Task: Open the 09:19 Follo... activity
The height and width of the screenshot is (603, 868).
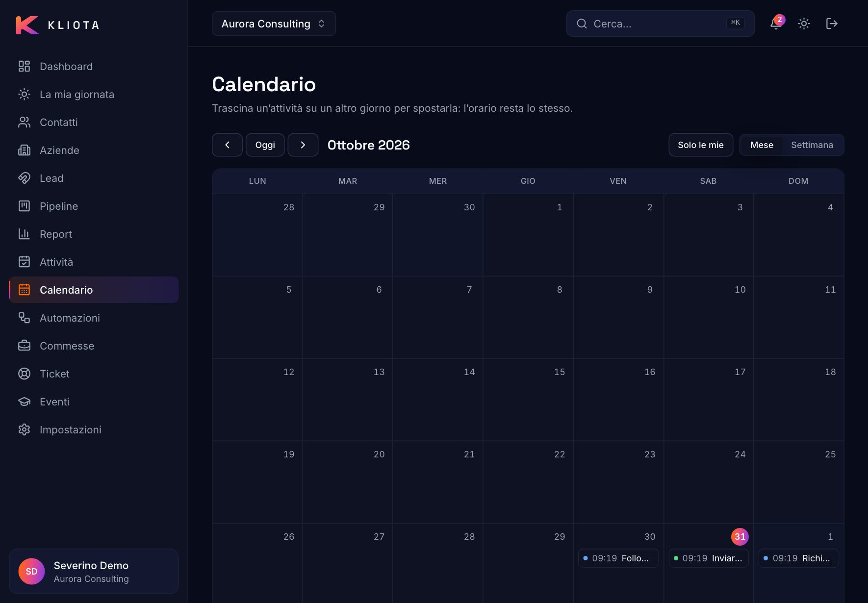Action: tap(618, 558)
